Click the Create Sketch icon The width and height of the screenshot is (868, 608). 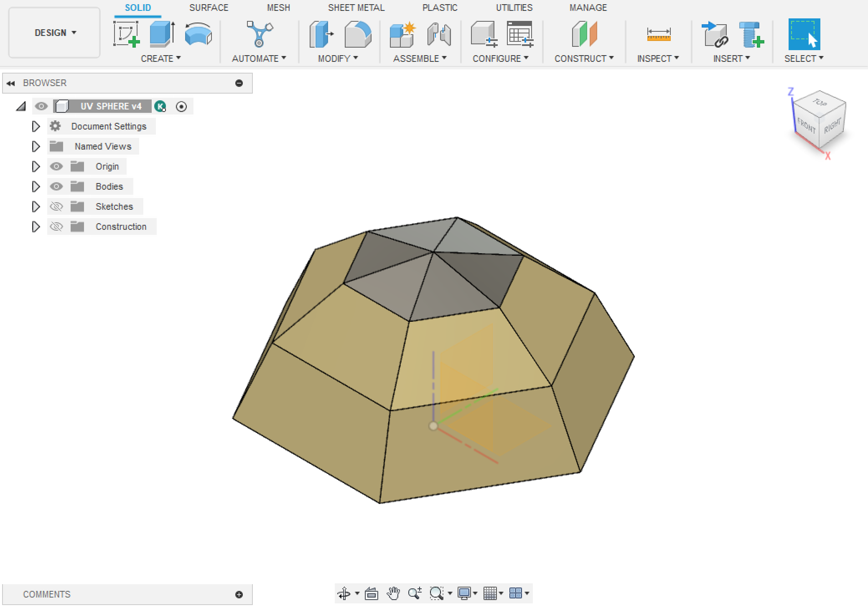(126, 34)
